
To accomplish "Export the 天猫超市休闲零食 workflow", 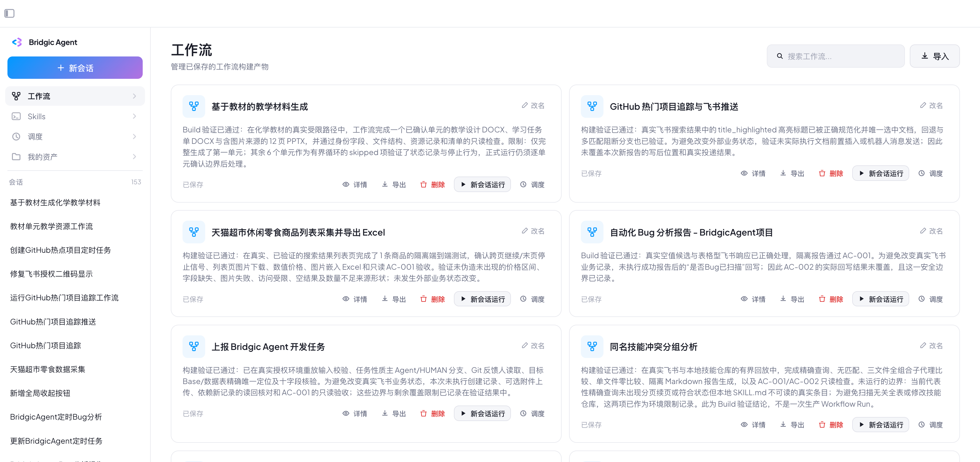I will coord(394,299).
